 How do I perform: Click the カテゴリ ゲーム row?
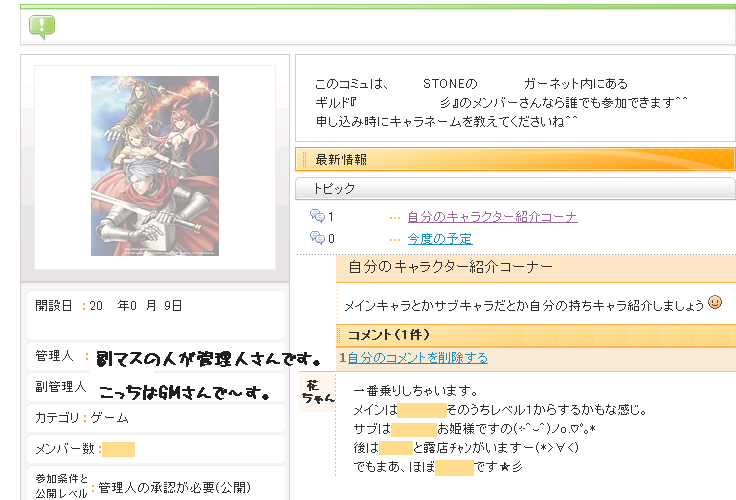coord(155,418)
